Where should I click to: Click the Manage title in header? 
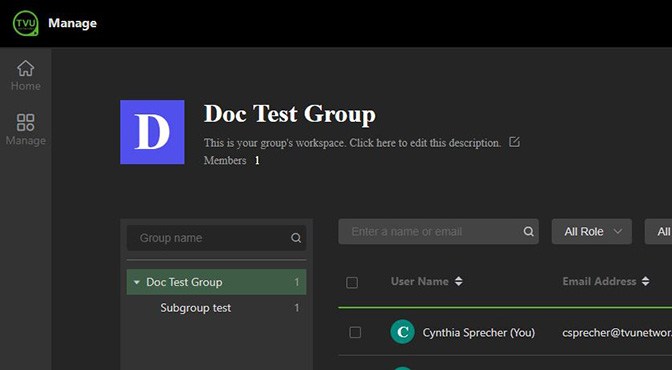tap(72, 23)
